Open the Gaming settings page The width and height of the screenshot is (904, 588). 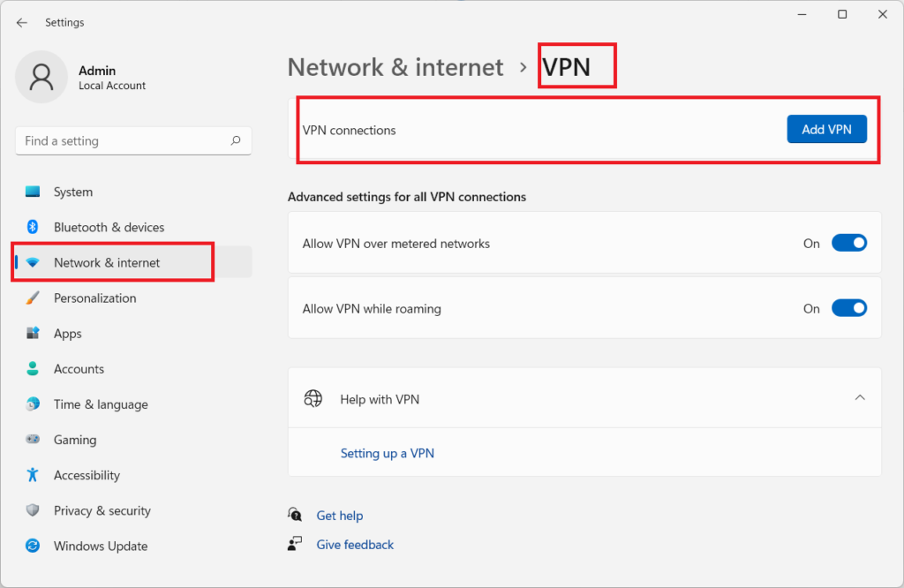coord(133,440)
